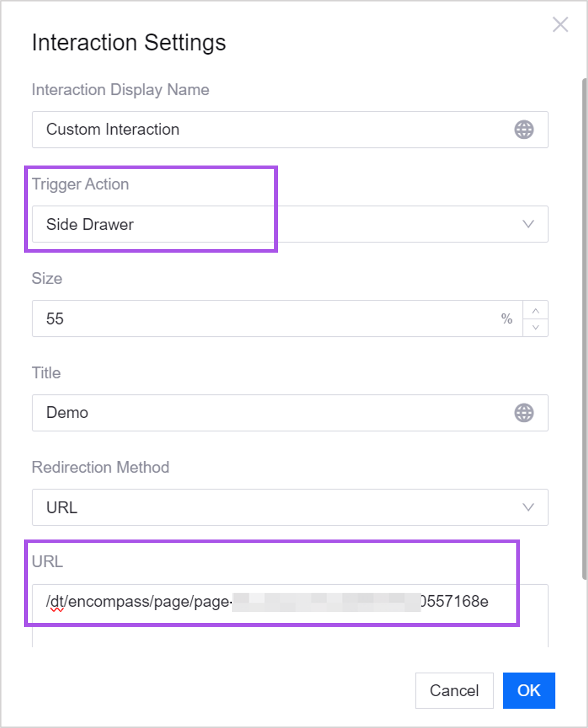Click globe icon in Interaction Display Name field
The image size is (588, 728).
[x=524, y=130]
